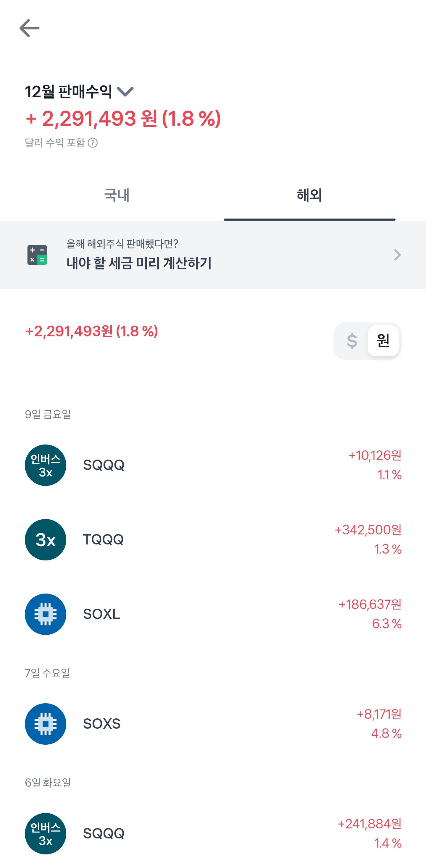Viewport: 426px width, 868px height.
Task: Open TQQQ +342,500원 profit entry
Action: [368, 530]
